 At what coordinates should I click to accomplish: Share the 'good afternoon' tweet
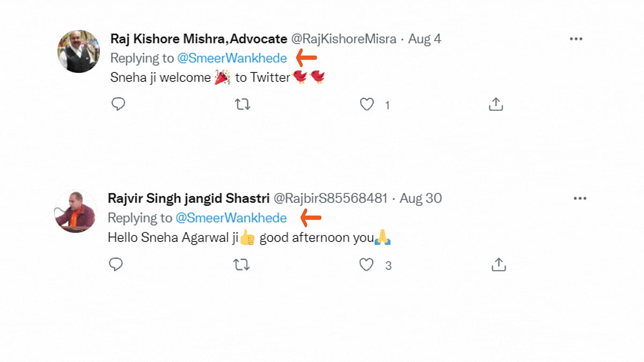point(499,264)
